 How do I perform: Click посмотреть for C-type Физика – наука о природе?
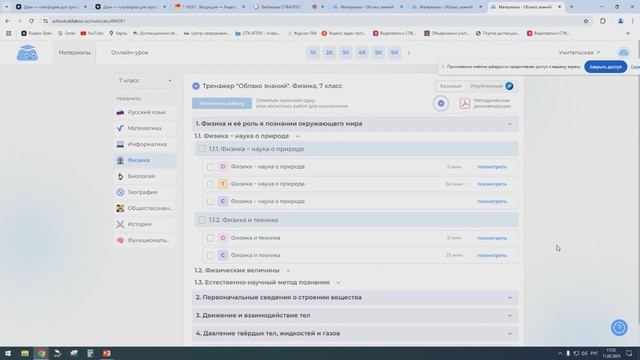coord(492,202)
